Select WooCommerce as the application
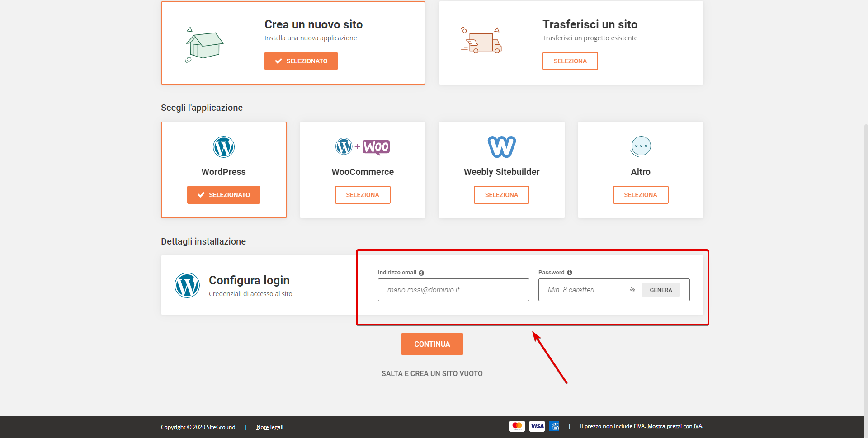 click(363, 195)
